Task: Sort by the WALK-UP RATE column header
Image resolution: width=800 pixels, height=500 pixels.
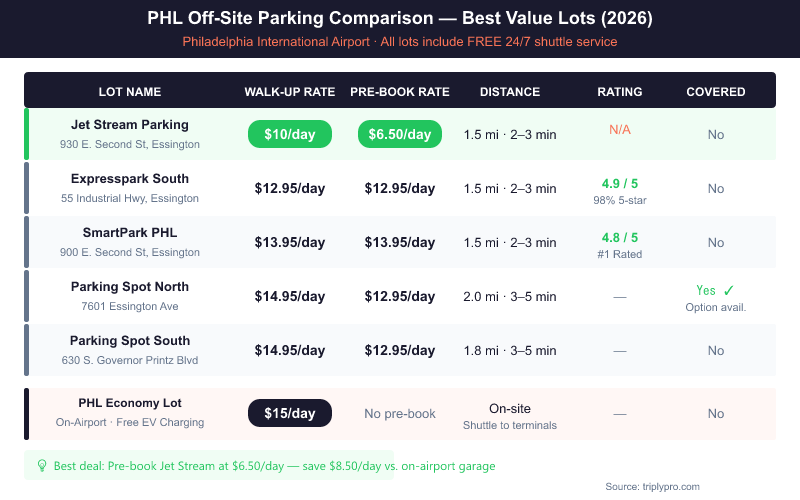Action: [x=290, y=92]
